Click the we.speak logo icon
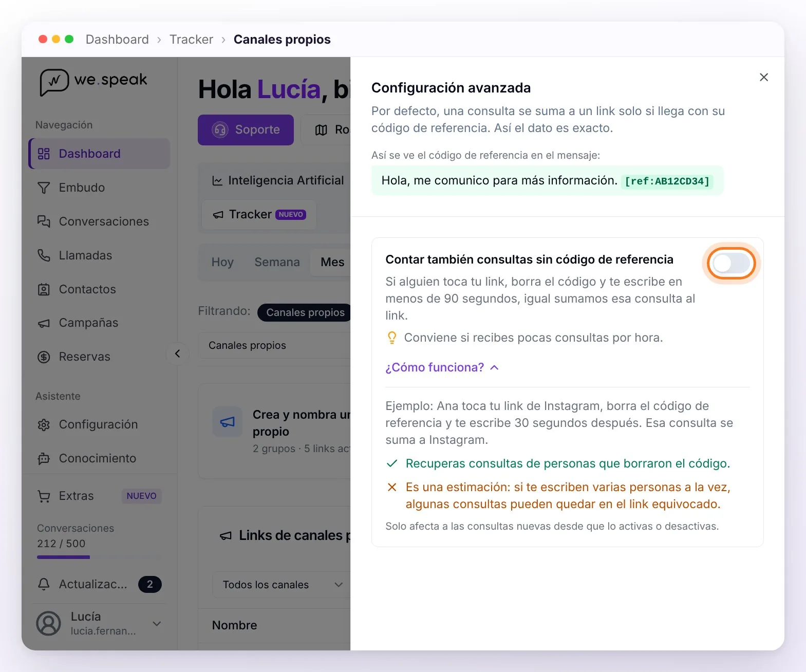806x672 pixels. click(x=54, y=82)
